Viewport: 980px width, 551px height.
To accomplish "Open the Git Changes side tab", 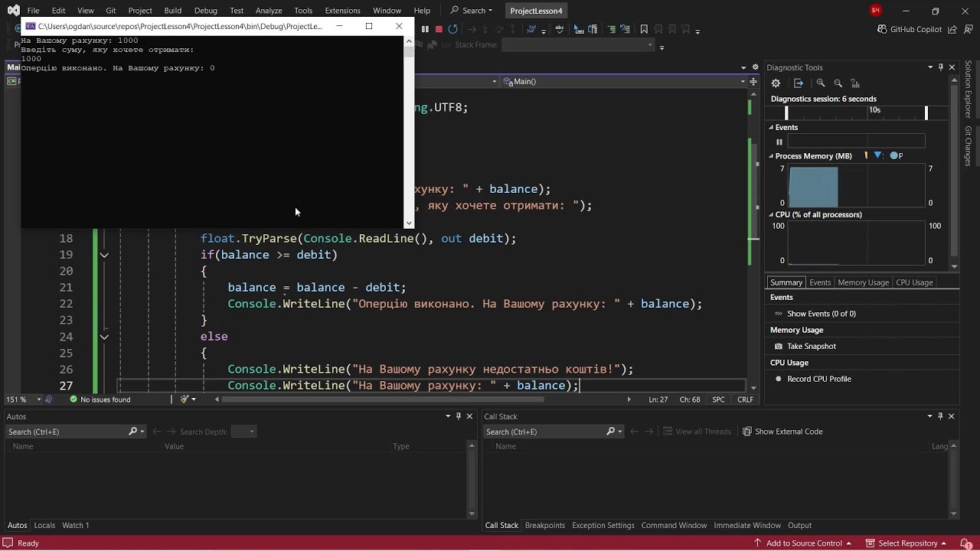I will (x=968, y=145).
